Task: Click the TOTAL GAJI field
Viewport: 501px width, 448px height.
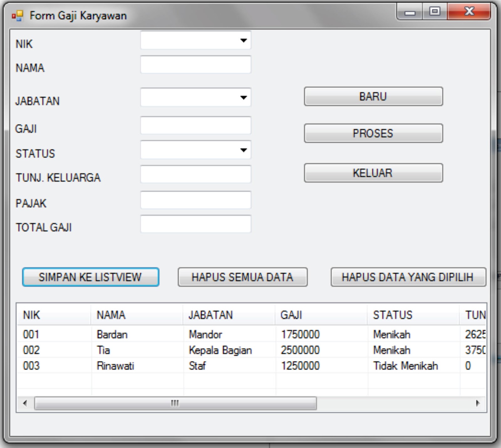Action: coord(196,224)
